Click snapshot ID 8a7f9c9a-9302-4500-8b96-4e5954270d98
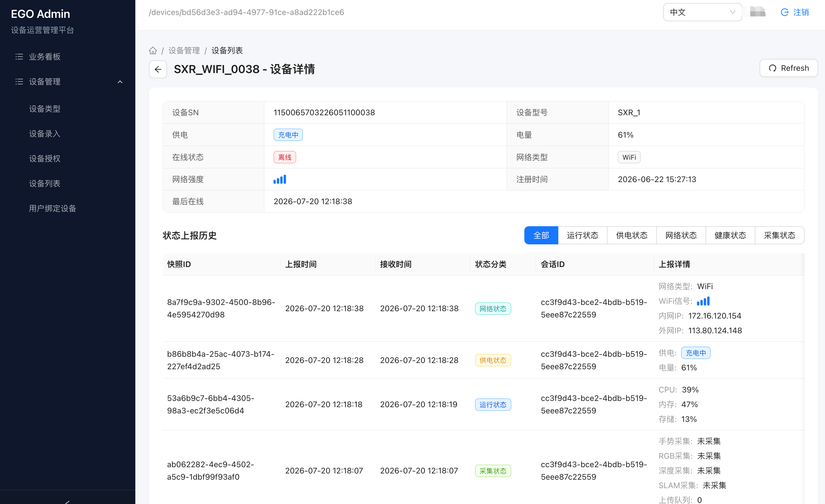825x504 pixels. coord(221,308)
